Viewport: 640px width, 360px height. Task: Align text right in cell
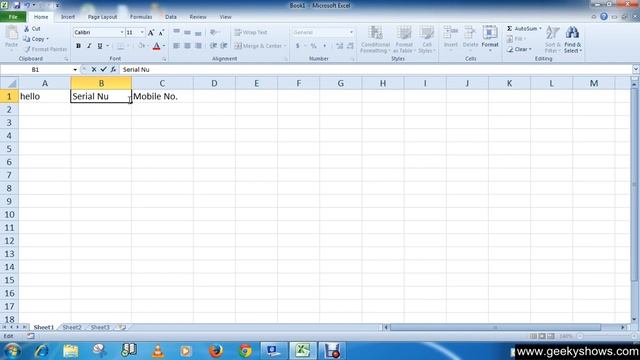(x=198, y=46)
